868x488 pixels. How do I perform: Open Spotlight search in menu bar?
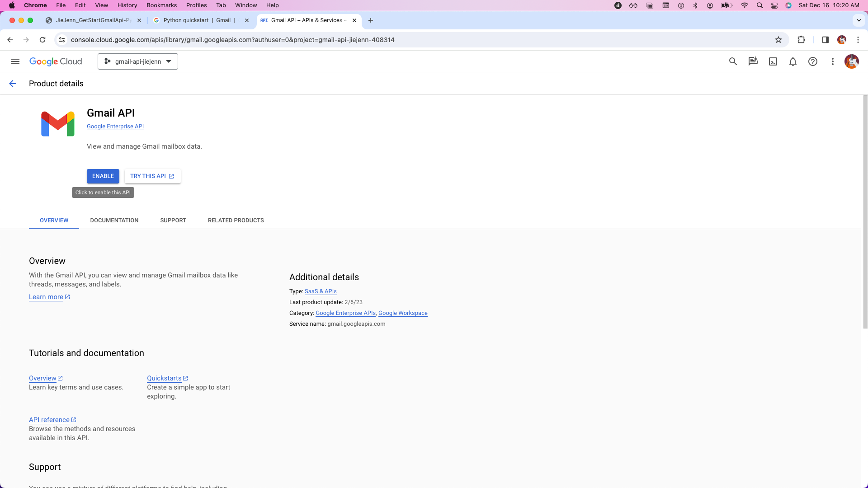pos(759,5)
